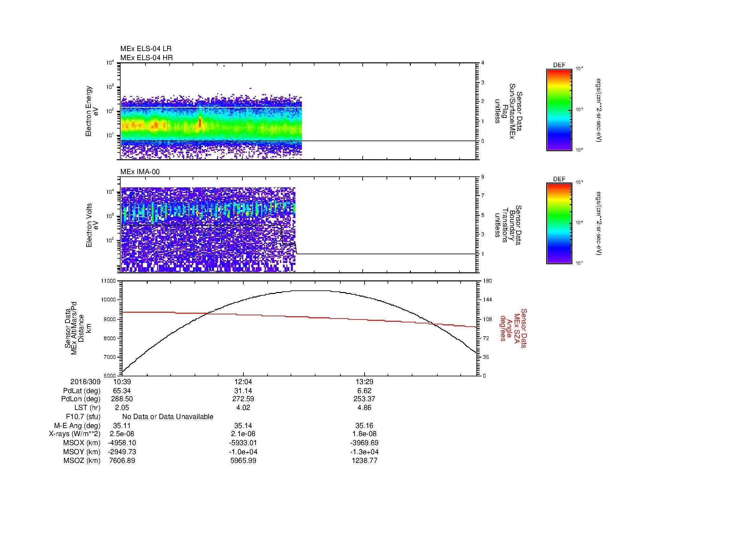Click the 'PdLon (deg)' row label
The image size is (756, 534).
pos(81,399)
